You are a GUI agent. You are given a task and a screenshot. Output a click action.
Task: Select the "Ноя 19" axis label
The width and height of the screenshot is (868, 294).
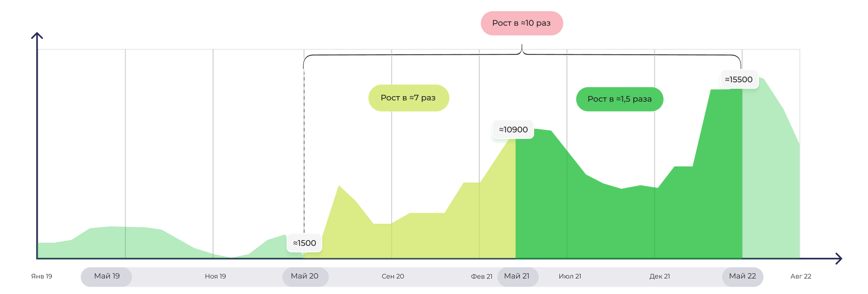tap(215, 276)
